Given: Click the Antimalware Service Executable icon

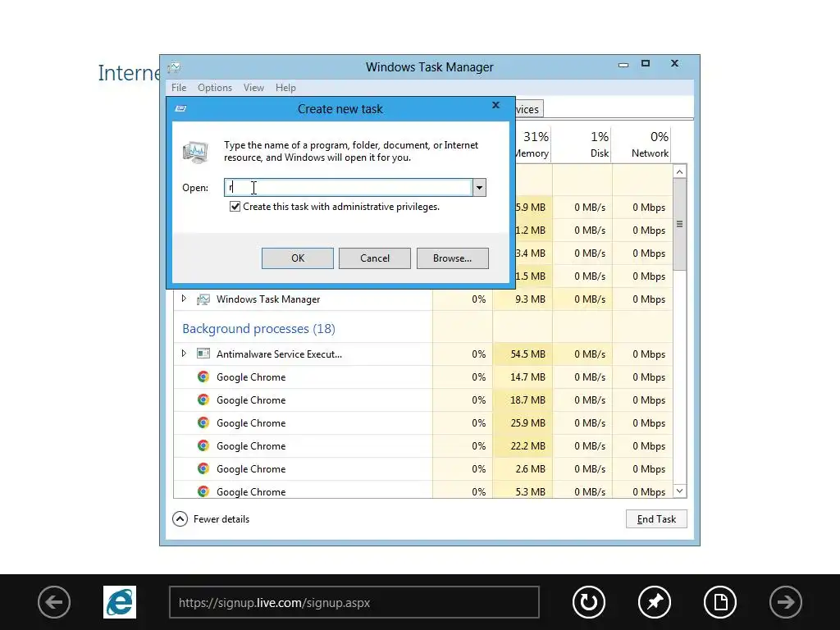Looking at the screenshot, I should pyautogui.click(x=203, y=354).
